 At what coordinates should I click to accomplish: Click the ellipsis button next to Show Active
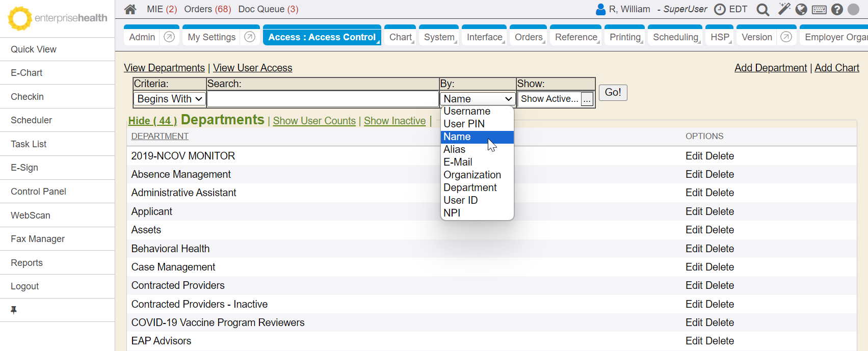[x=587, y=99]
